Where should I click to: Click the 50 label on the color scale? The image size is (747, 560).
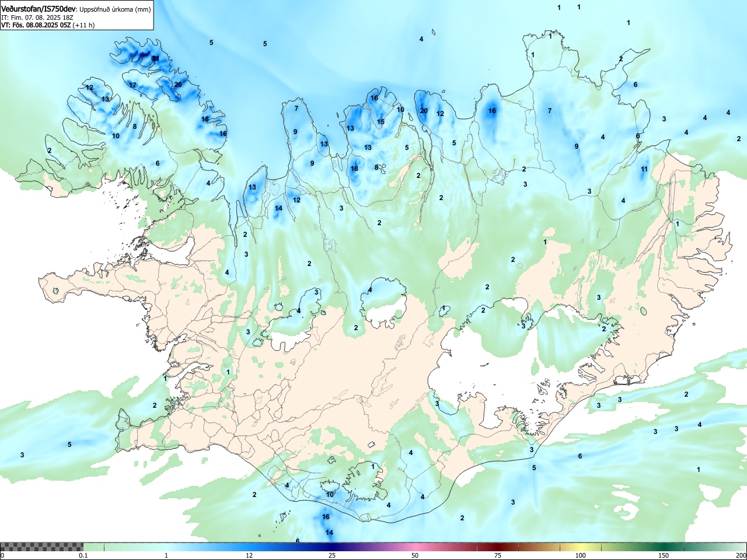pos(415,555)
